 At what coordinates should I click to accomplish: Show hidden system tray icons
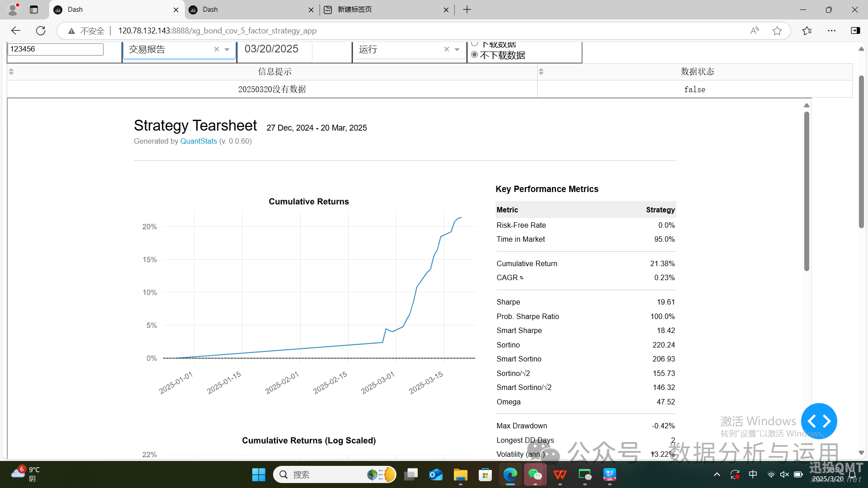[x=717, y=474]
